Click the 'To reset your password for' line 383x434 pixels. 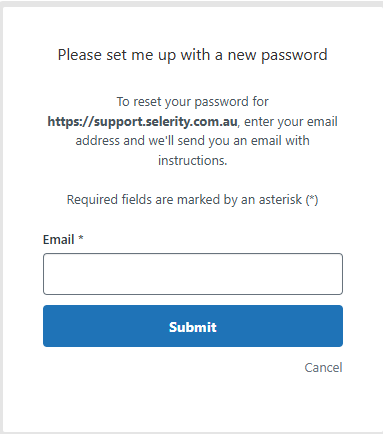[192, 102]
